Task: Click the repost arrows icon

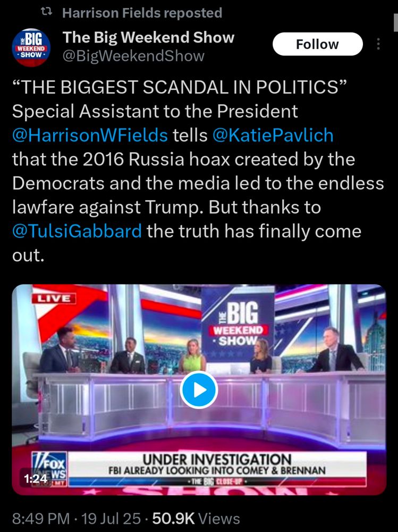Action: (x=46, y=13)
